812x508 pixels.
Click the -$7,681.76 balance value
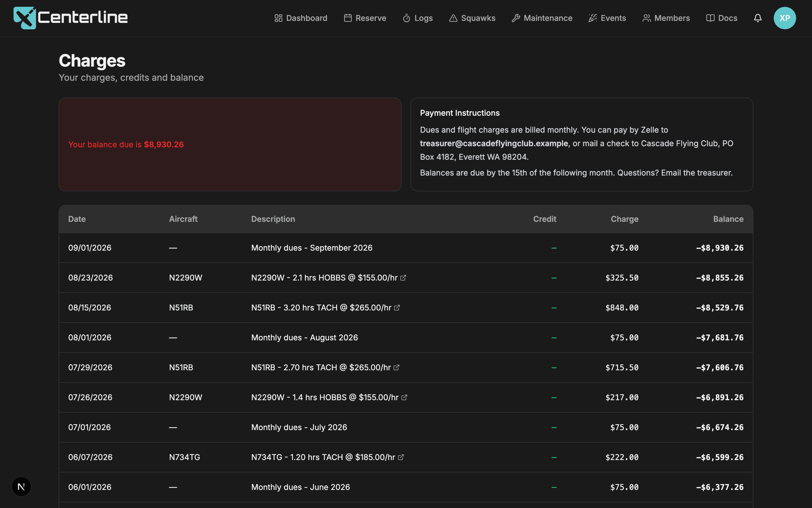(x=720, y=338)
